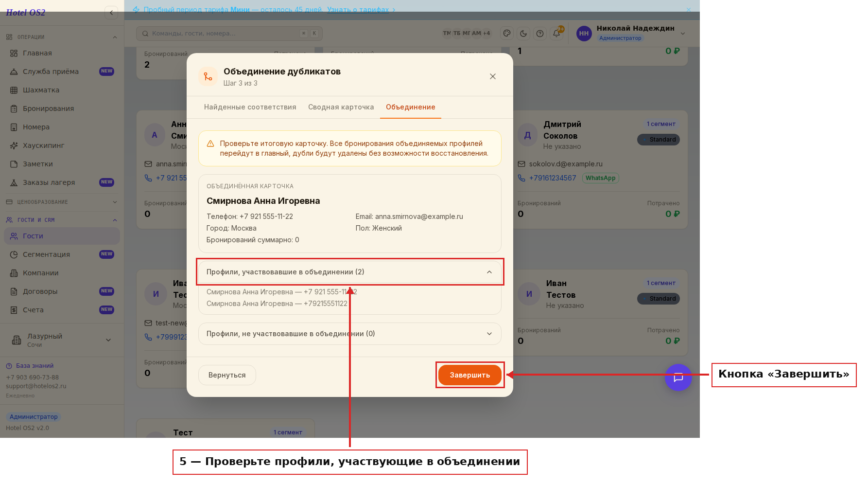Close the «Объединение дубликатов» dialog
Viewport: 868px width, 486px height.
(x=493, y=76)
